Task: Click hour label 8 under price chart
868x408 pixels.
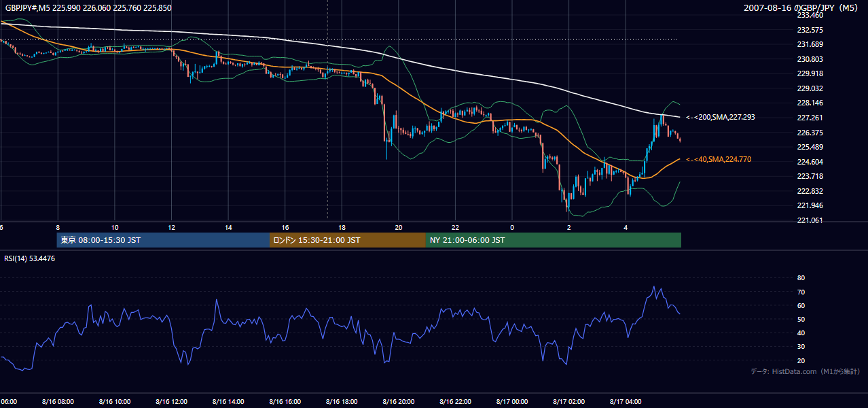Action: point(58,228)
